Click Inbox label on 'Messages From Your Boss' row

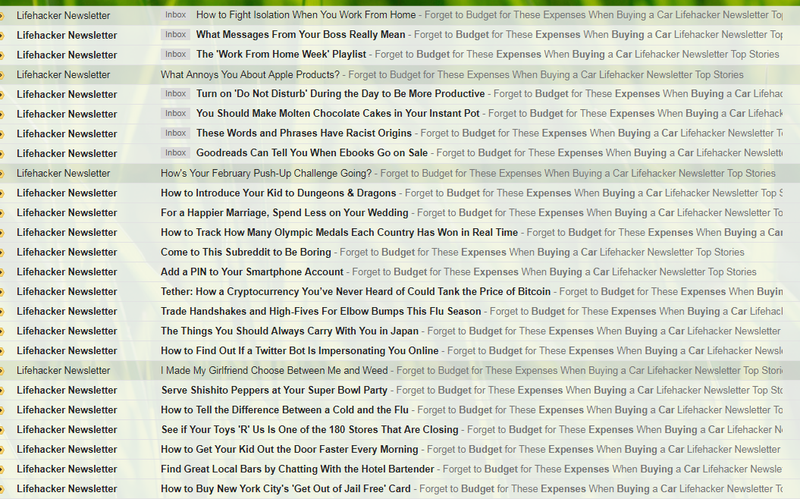tap(176, 34)
